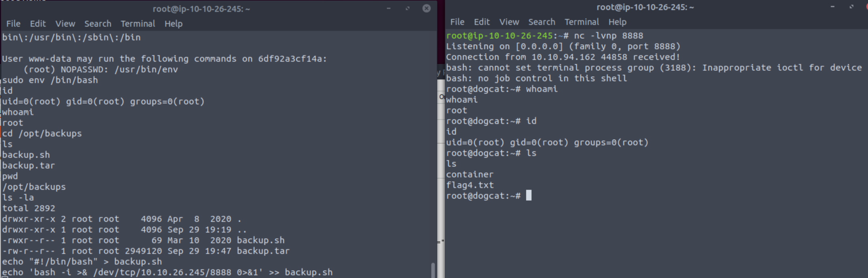
Task: Open Help menu in right terminal
Action: [617, 22]
